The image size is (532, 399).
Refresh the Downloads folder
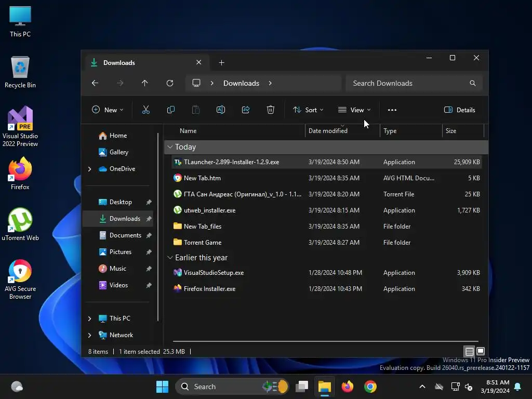[170, 83]
